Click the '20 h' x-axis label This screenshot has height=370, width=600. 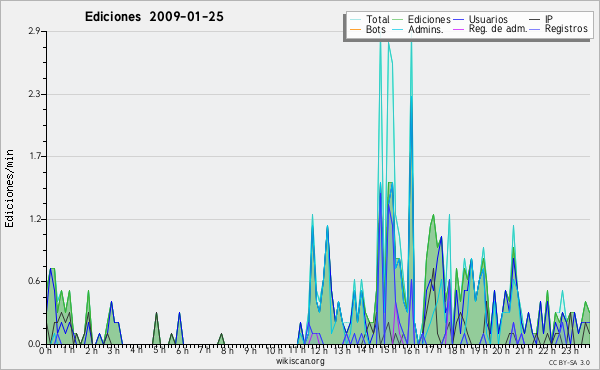tap(501, 351)
